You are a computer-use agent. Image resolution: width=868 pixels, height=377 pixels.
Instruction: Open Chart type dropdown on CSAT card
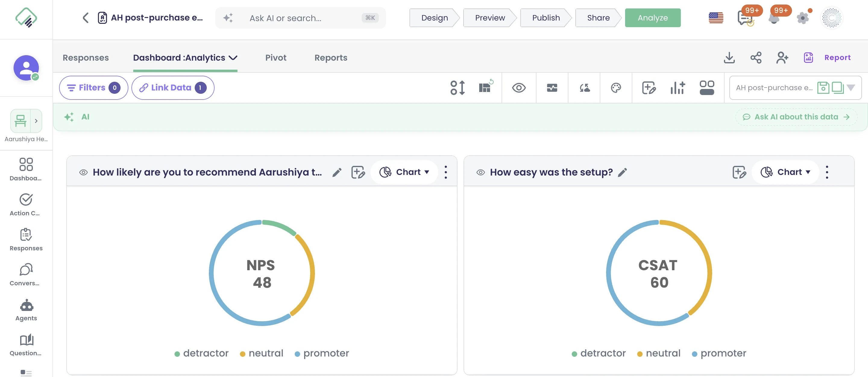tap(785, 172)
